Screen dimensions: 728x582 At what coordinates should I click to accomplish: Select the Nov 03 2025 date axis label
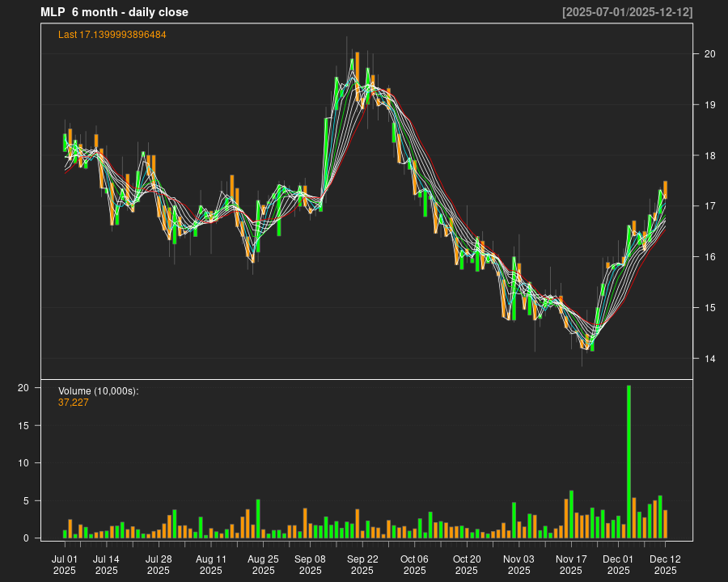tap(518, 564)
